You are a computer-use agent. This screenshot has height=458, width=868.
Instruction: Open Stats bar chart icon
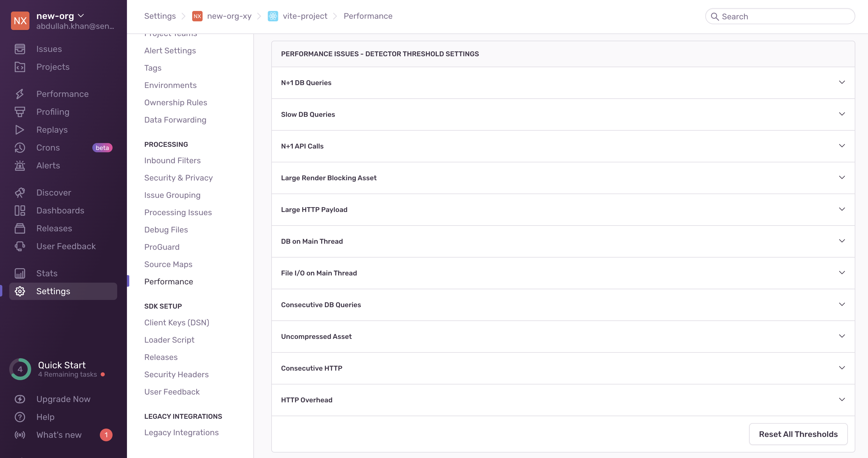pos(20,273)
